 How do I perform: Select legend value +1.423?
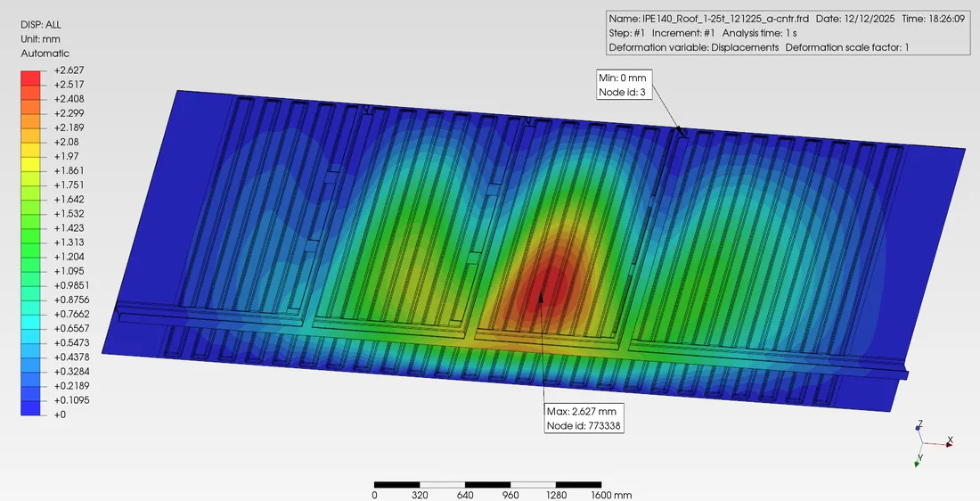[69, 228]
